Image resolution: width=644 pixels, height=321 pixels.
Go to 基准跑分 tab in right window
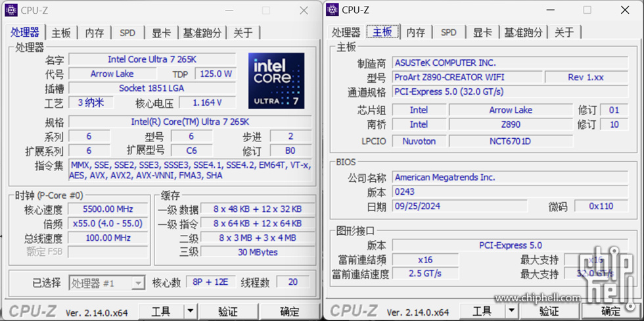click(523, 33)
